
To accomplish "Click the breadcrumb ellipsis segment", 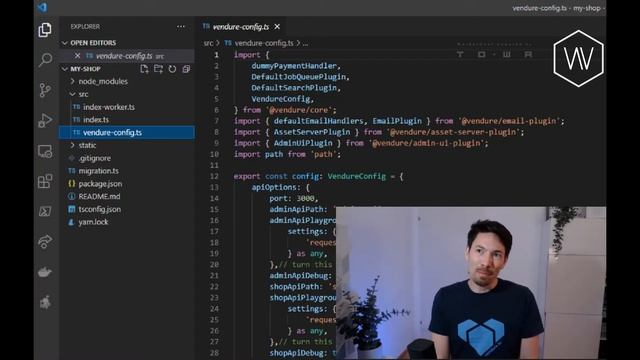I will pyautogui.click(x=305, y=43).
